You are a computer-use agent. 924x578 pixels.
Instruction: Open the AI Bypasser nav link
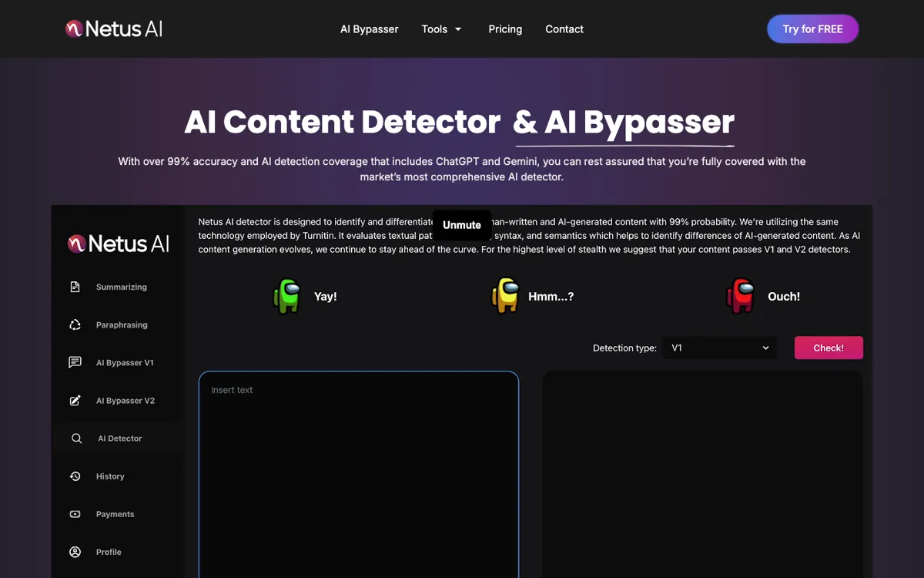(370, 29)
